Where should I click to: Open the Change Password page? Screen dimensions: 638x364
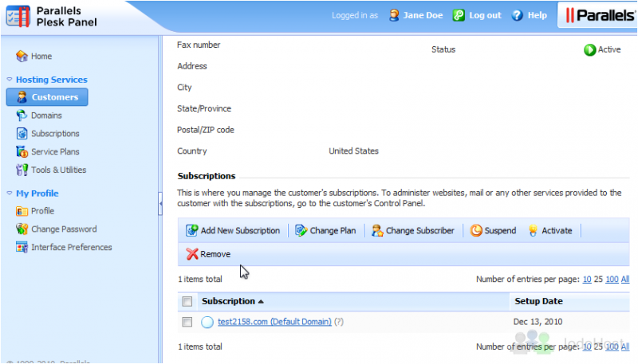point(64,229)
